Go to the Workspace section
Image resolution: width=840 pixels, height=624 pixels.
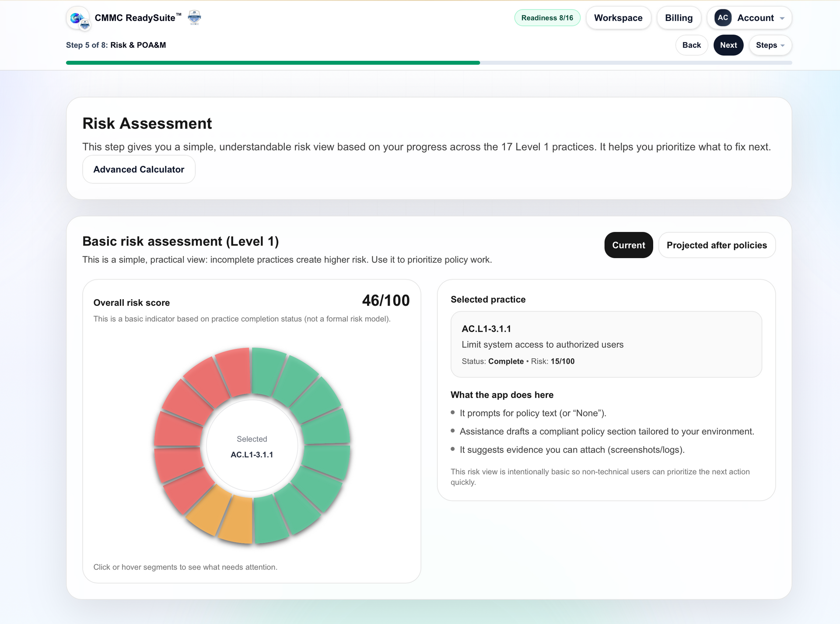click(x=618, y=18)
